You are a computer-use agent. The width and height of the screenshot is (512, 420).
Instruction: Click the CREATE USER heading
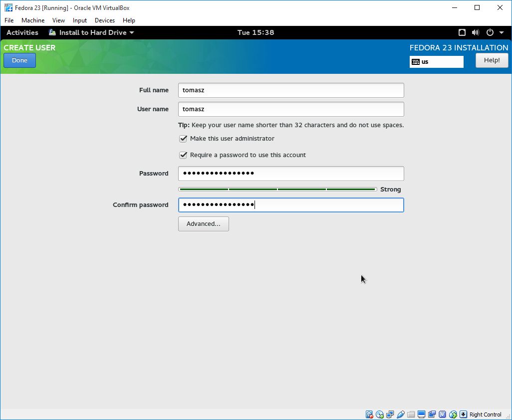(29, 48)
